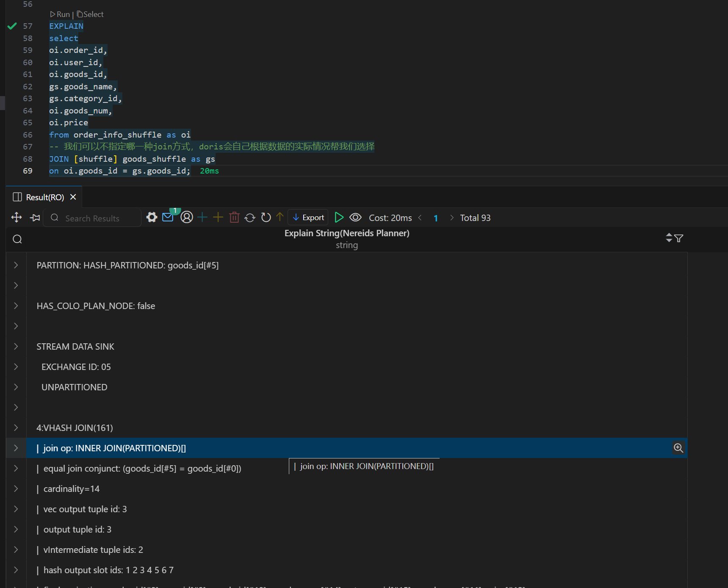Select the hash output slot ids cell

click(x=357, y=570)
